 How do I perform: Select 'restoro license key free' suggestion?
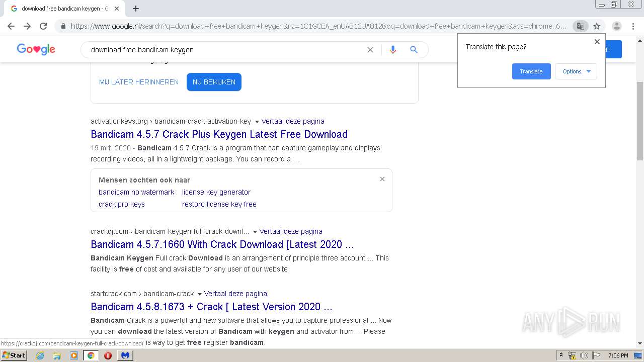[x=219, y=204]
